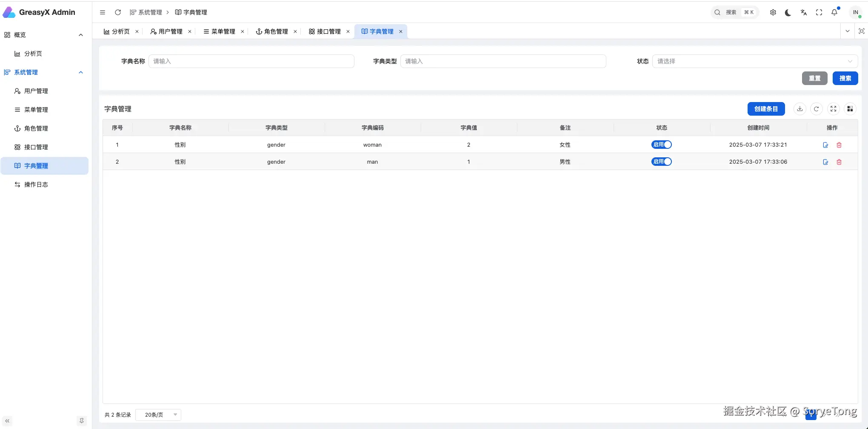Open 角色管理 in sidebar
This screenshot has width=868, height=429.
coord(44,128)
